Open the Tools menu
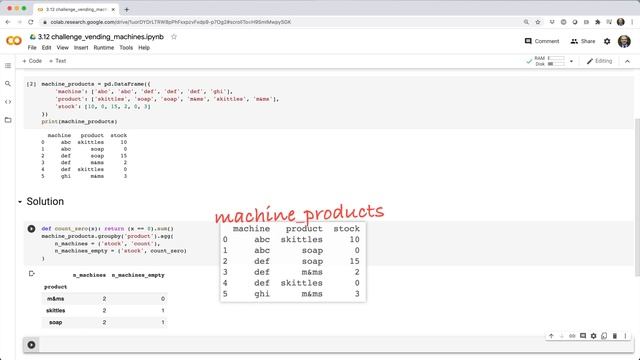Image resolution: width=640 pixels, height=360 pixels. pos(126,48)
